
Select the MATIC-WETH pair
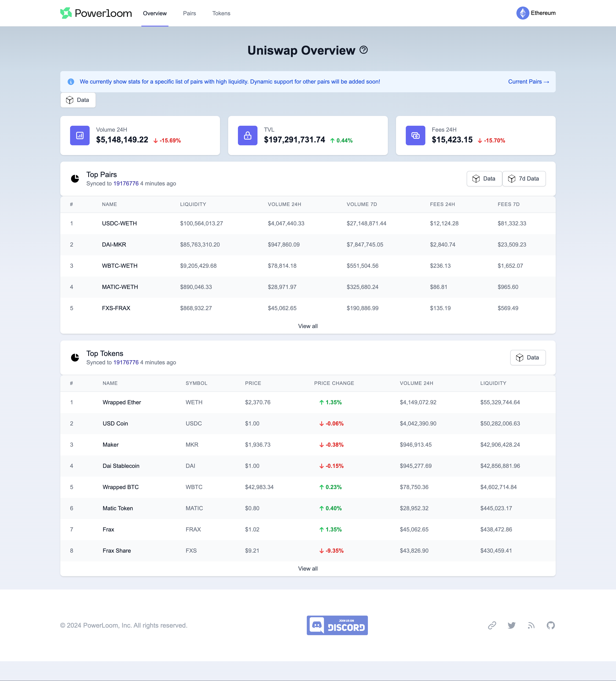(x=120, y=287)
